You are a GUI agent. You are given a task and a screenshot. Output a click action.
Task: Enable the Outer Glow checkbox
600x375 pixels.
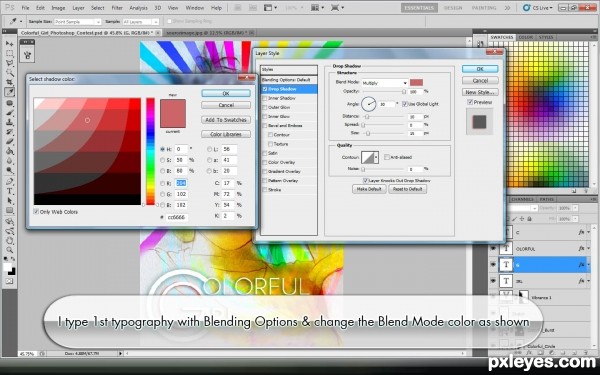coord(264,107)
